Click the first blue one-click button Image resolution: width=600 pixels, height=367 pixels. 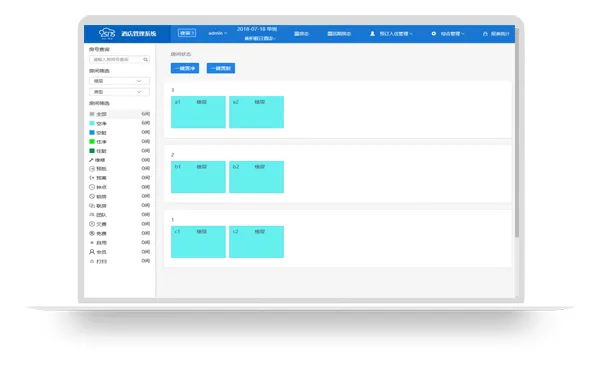[185, 68]
